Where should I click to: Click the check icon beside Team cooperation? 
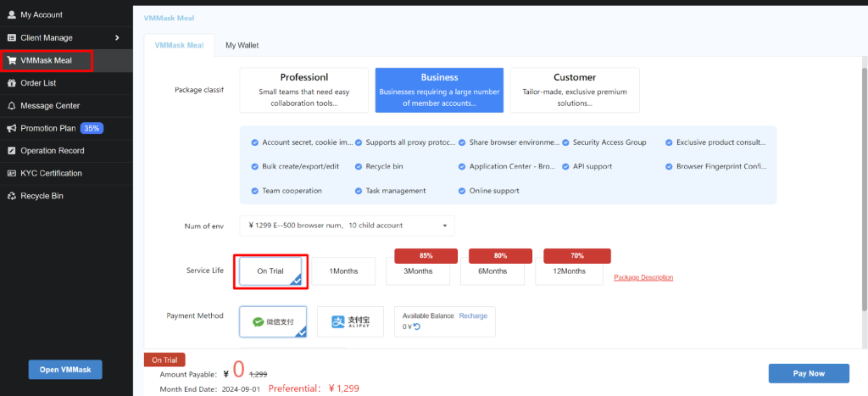pyautogui.click(x=254, y=191)
